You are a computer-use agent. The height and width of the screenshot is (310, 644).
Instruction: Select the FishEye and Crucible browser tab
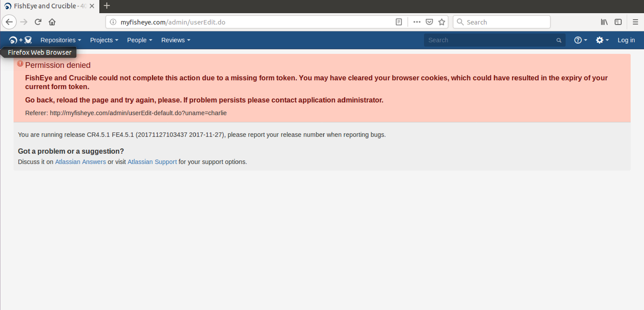pos(49,6)
